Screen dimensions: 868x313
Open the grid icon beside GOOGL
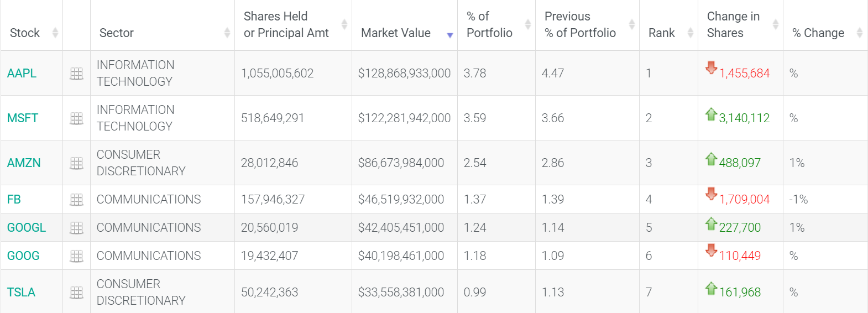click(76, 228)
